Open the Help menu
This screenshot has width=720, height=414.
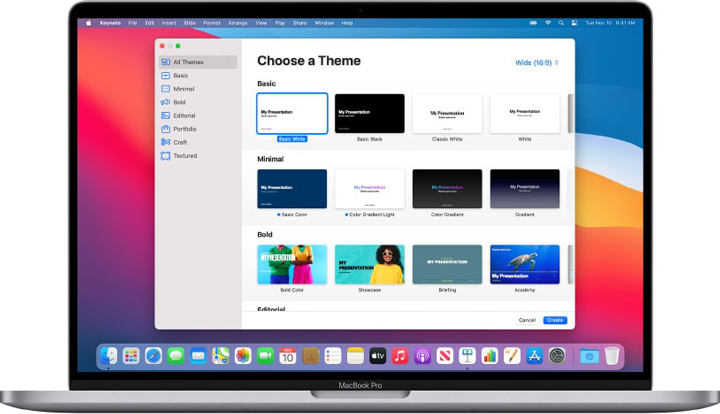347,23
